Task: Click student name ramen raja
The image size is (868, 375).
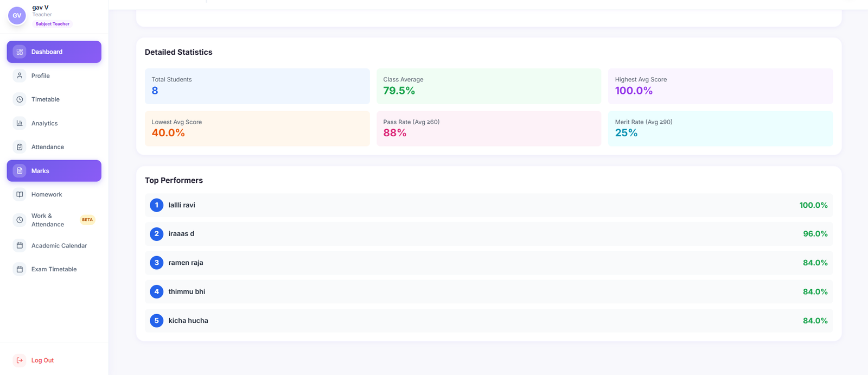Action: pyautogui.click(x=186, y=263)
